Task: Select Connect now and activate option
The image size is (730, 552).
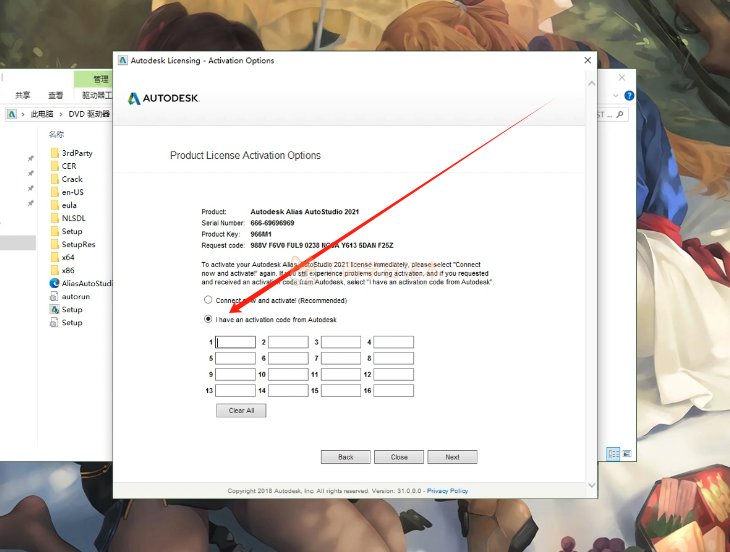Action: coord(208,300)
